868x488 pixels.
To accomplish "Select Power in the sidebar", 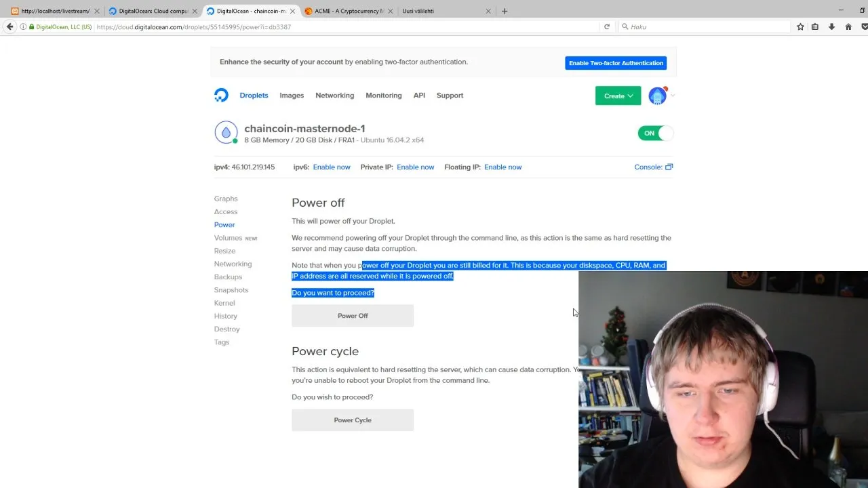I will pos(224,224).
